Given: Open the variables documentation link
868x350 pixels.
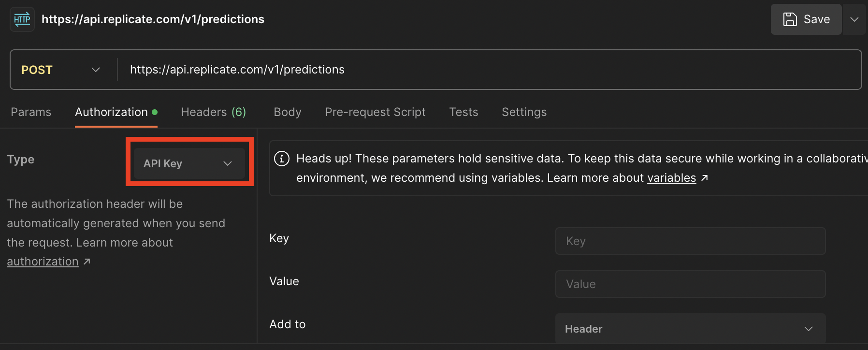Looking at the screenshot, I should 671,178.
